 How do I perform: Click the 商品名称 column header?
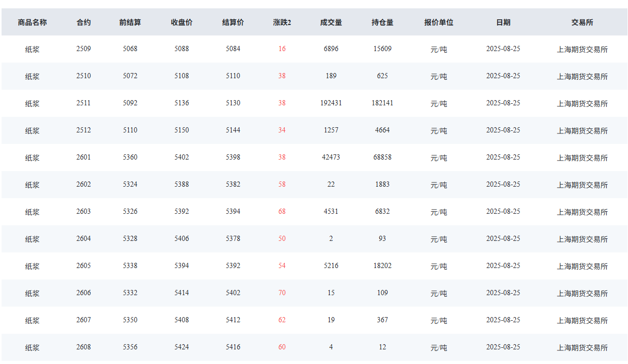[32, 22]
